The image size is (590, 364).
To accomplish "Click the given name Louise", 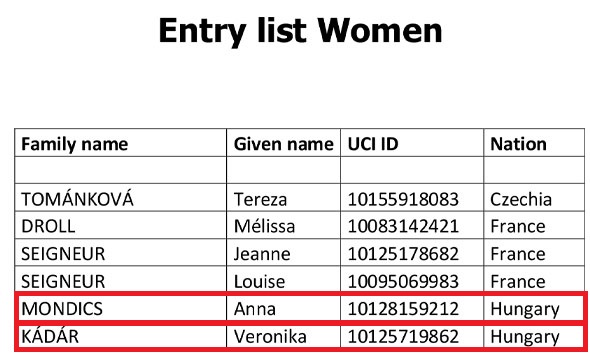I will (x=259, y=281).
